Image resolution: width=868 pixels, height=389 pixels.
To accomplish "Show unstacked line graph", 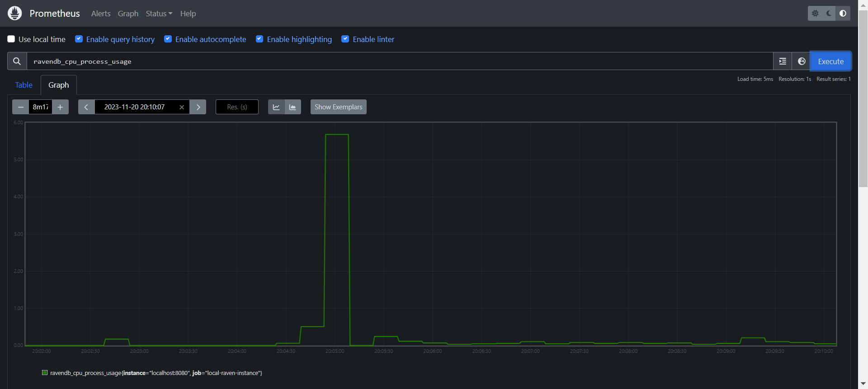I will (276, 107).
